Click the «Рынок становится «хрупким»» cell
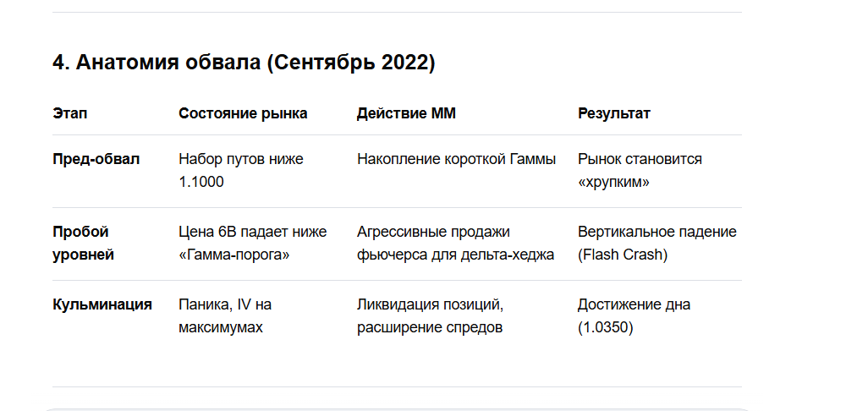 tap(640, 170)
